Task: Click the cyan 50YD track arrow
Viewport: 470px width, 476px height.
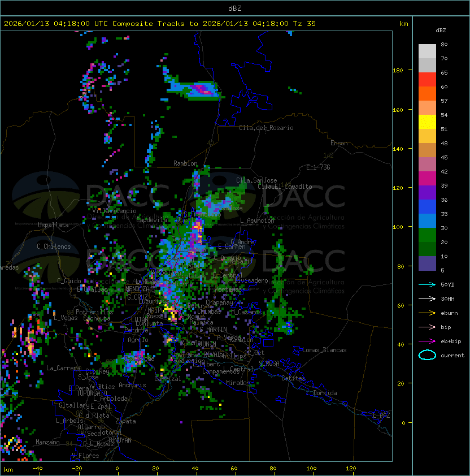Action: pyautogui.click(x=427, y=285)
